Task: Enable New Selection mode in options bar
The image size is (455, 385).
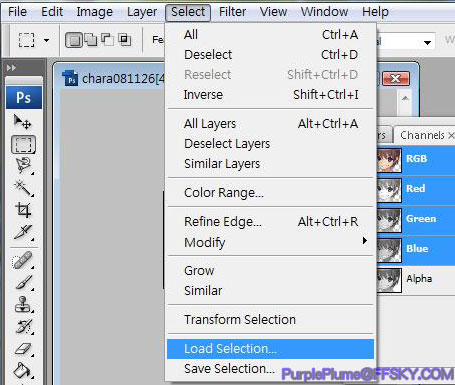Action: click(x=74, y=40)
